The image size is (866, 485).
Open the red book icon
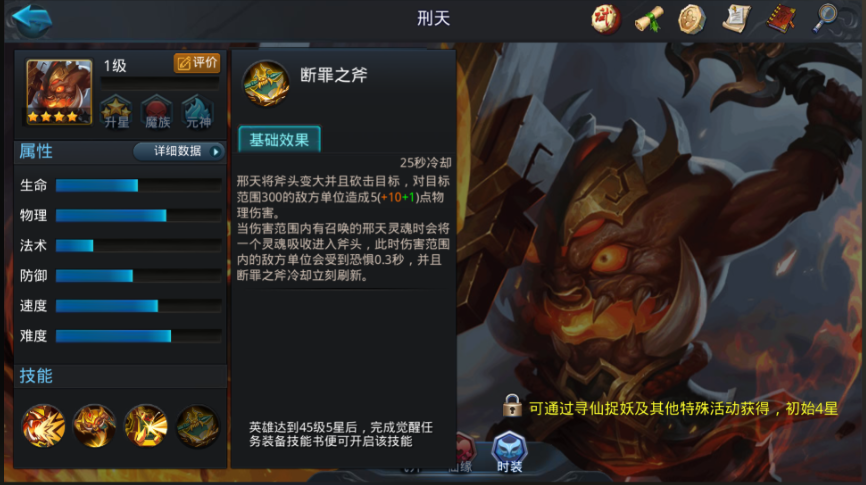[781, 19]
